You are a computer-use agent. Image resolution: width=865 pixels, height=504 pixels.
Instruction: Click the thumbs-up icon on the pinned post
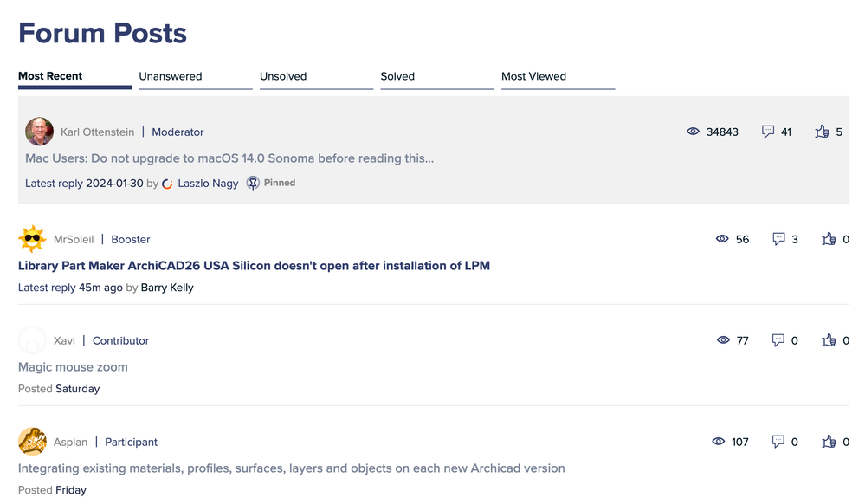822,132
